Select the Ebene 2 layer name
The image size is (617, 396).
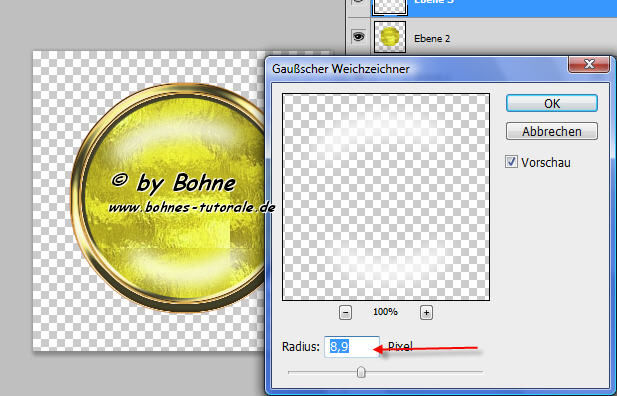[432, 39]
